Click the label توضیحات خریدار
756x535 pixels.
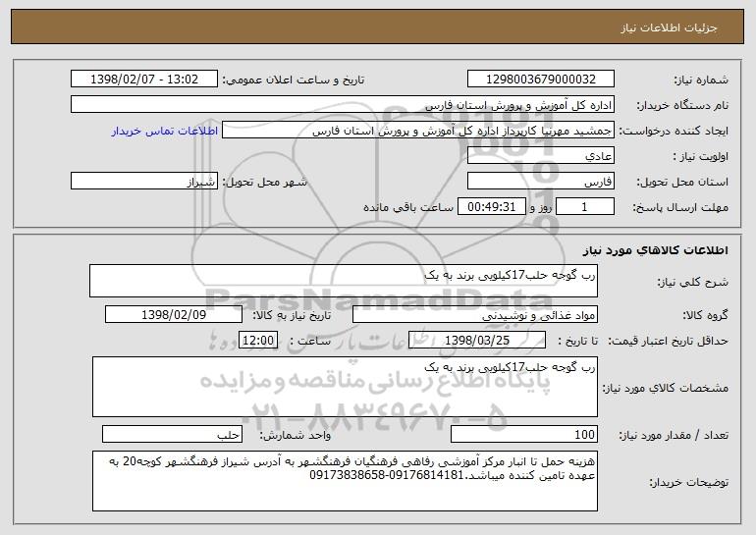tap(688, 482)
